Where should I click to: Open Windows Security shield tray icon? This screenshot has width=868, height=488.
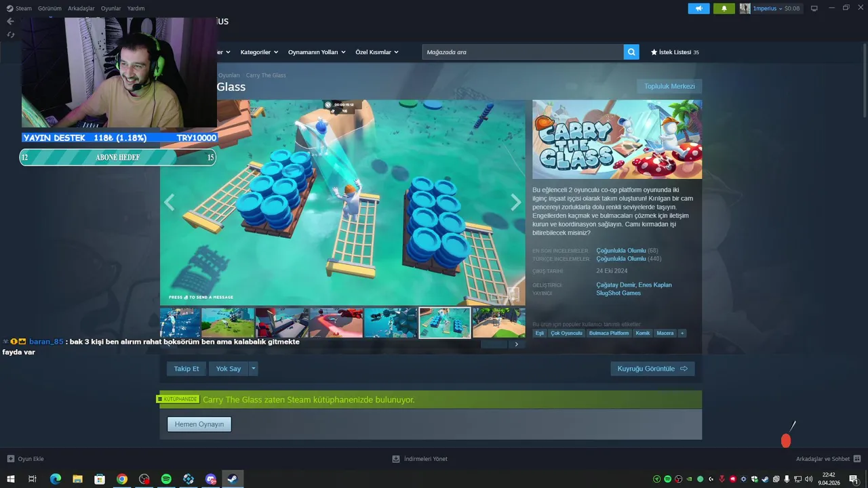tap(755, 479)
